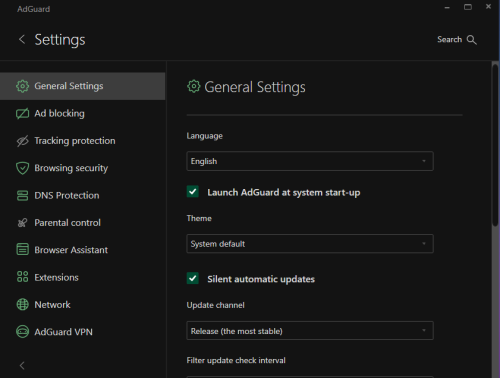Toggle the Silent automatic updates checkbox
The image size is (500, 378).
click(x=192, y=278)
